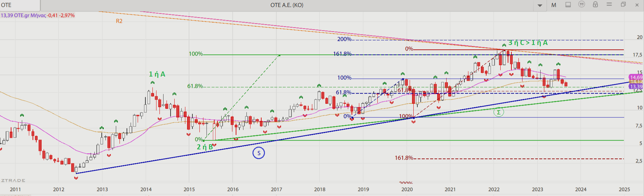Viewport: 644px width, 196px height.
Task: Restore the chart window with the overlapping squares icon
Action: 623,4
